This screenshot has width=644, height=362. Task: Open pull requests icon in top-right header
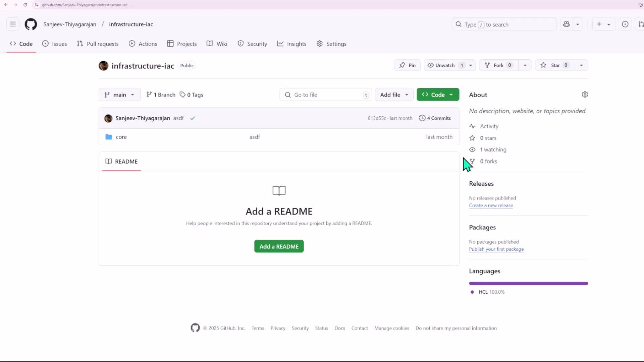[640, 24]
